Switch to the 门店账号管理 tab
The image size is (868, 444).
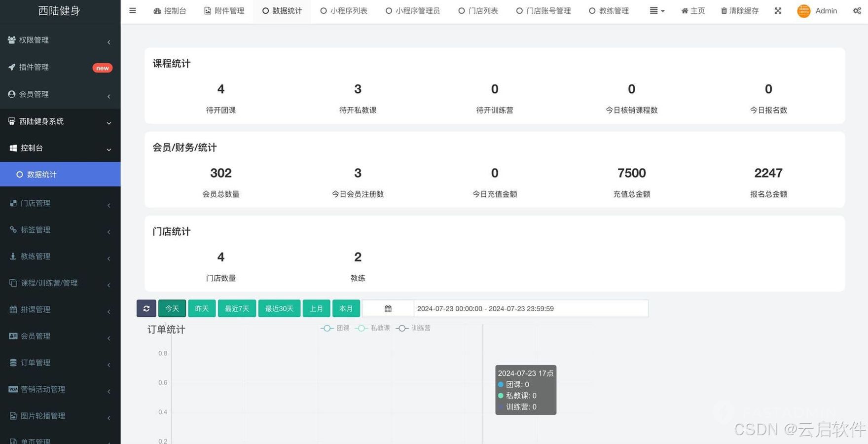[543, 11]
